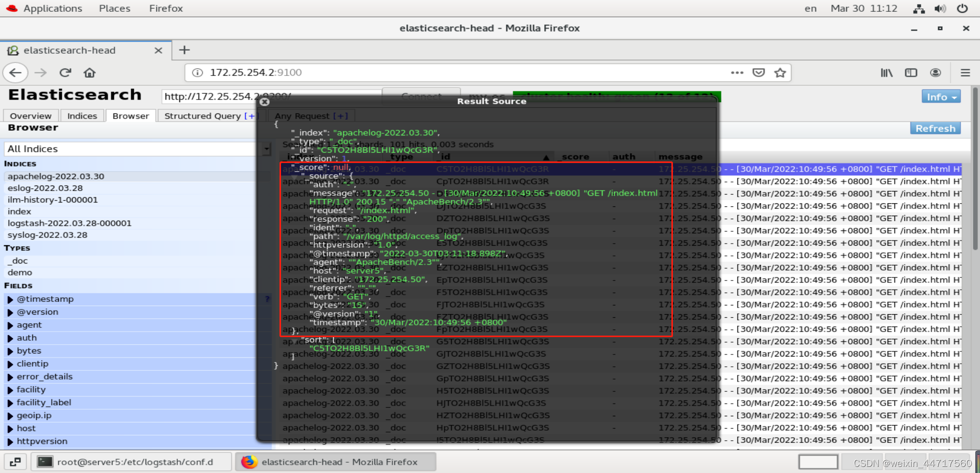The height and width of the screenshot is (473, 980).
Task: Switch to the Browser tab
Action: 131,116
